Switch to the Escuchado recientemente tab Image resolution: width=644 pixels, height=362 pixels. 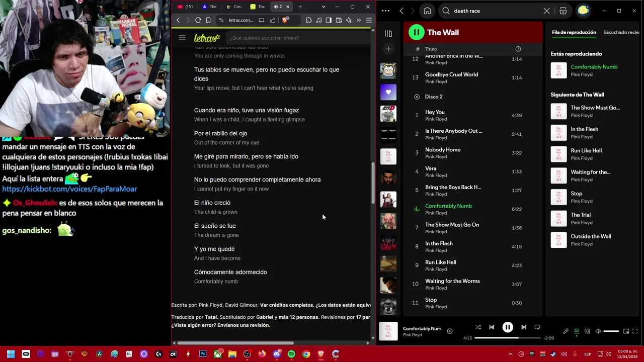point(622,32)
